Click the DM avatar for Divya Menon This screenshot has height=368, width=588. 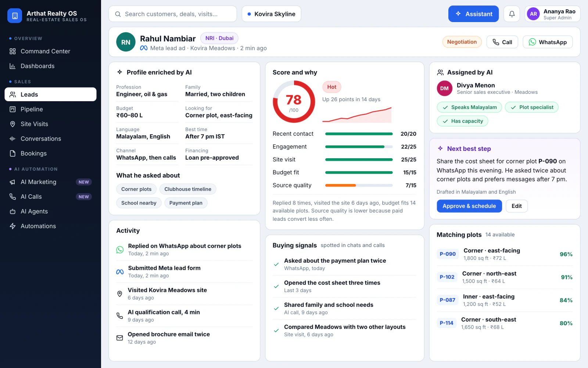(444, 88)
